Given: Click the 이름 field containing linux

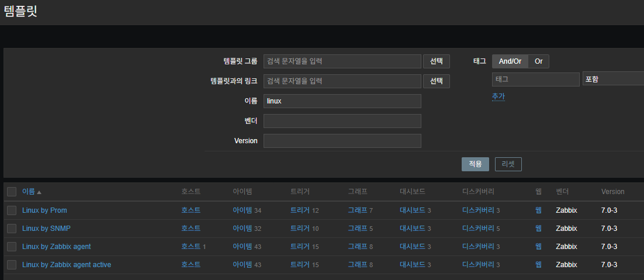Looking at the screenshot, I should [342, 101].
